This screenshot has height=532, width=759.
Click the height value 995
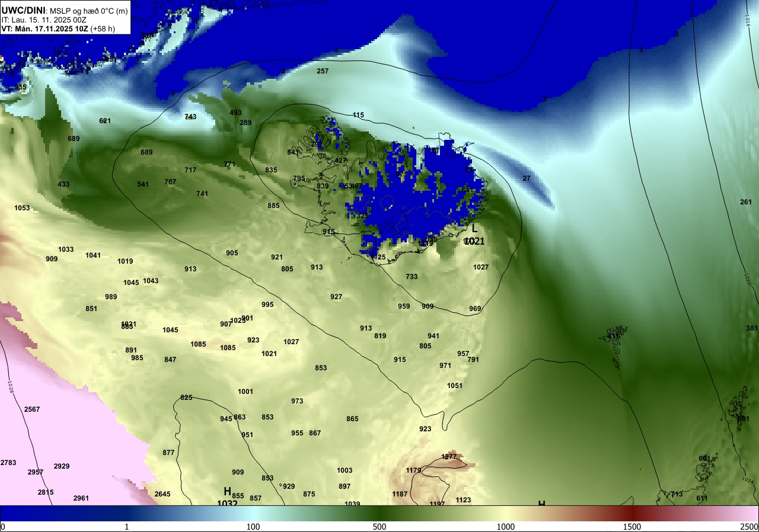267,305
